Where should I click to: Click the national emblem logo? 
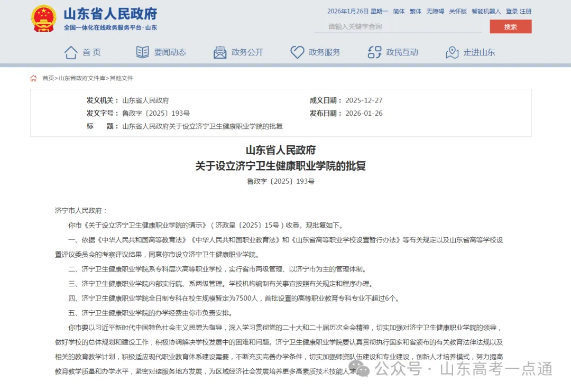[44, 18]
